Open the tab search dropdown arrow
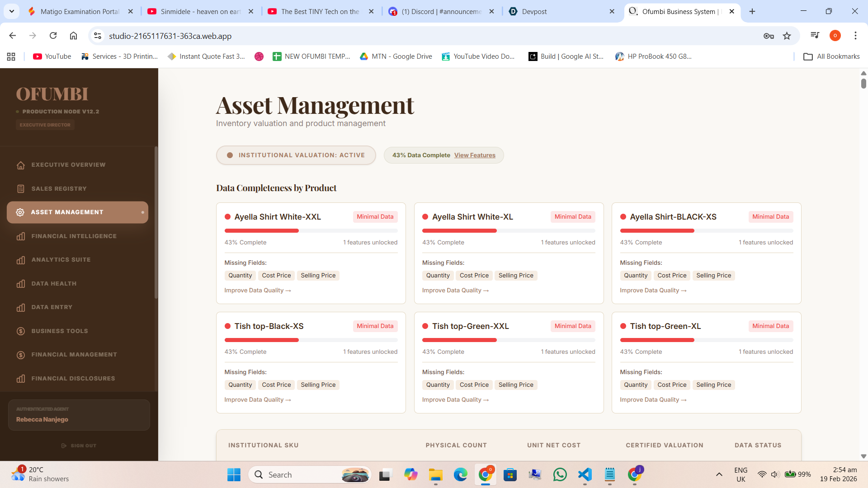Screen dimensions: 868x488 click(12, 12)
